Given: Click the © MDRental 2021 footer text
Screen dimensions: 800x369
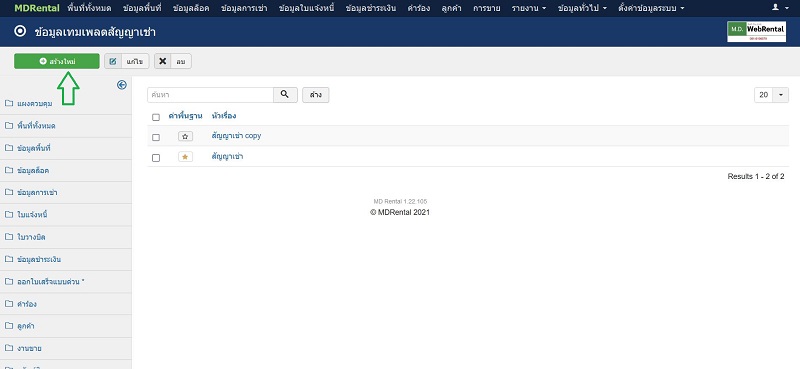Looking at the screenshot, I should pyautogui.click(x=400, y=212).
